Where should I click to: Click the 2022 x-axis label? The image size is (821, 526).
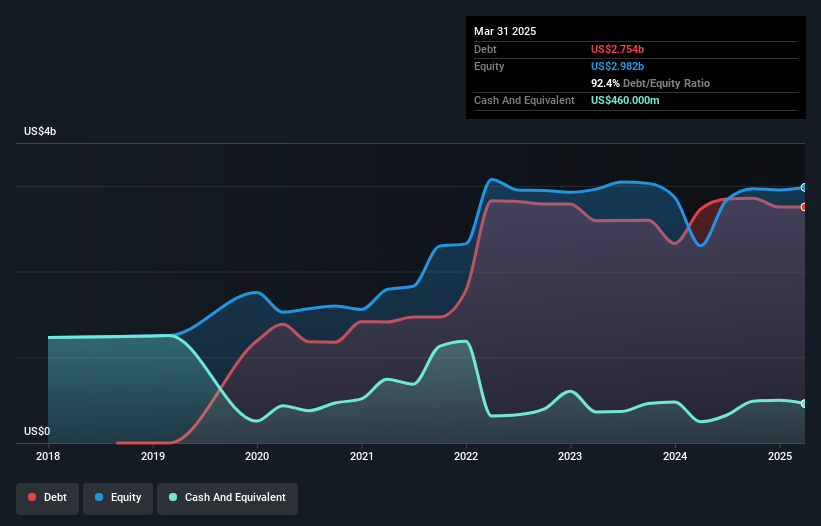pyautogui.click(x=466, y=456)
